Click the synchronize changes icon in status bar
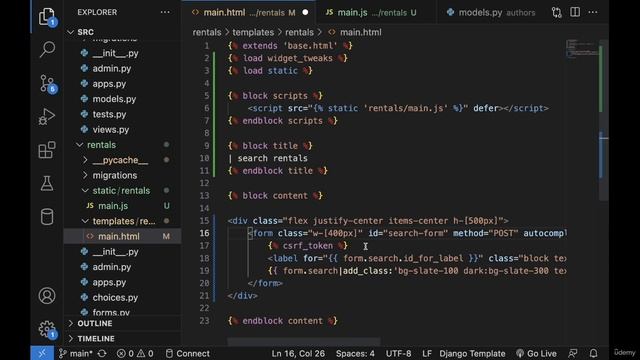Viewport: 640px width, 360px height. coord(102,353)
